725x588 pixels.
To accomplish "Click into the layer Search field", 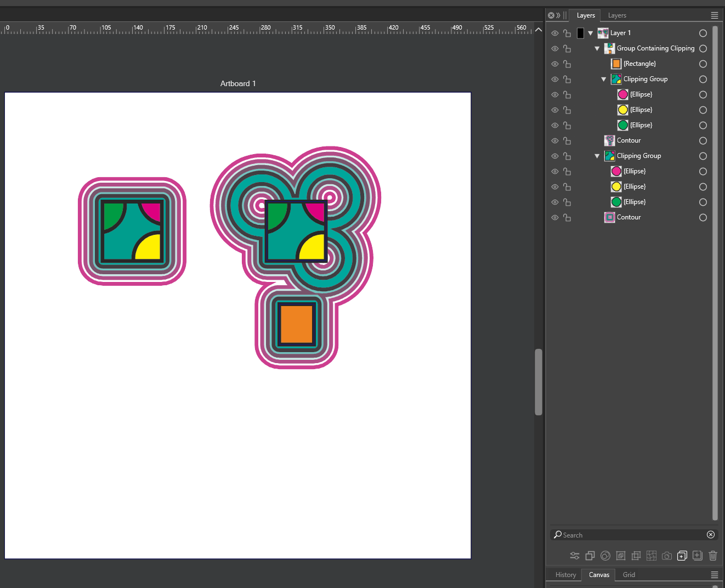I will coord(631,535).
